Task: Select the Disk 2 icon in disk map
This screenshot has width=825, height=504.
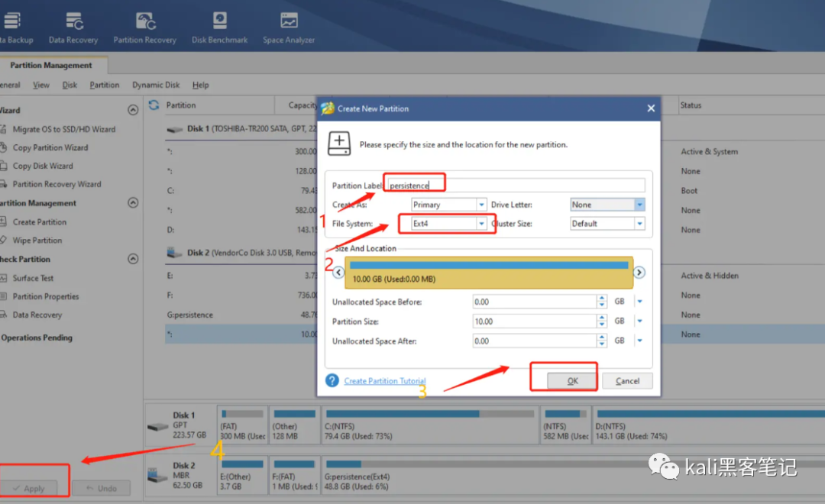Action: pyautogui.click(x=157, y=476)
